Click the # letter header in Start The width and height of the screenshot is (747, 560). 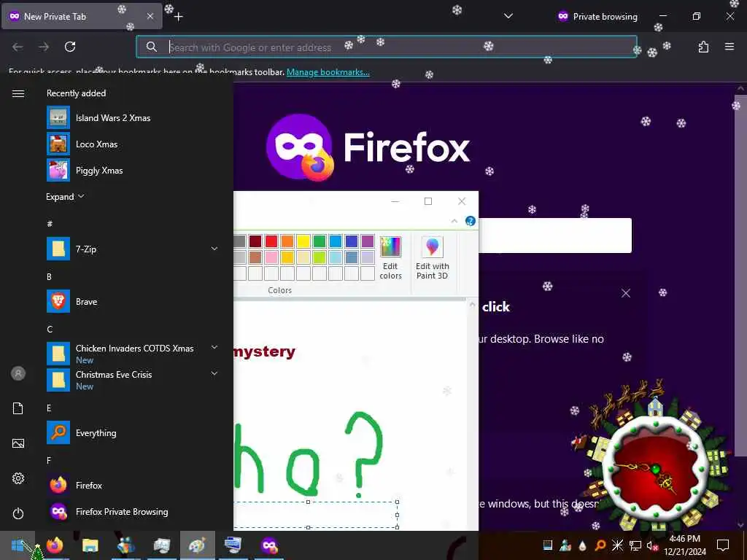tap(50, 223)
